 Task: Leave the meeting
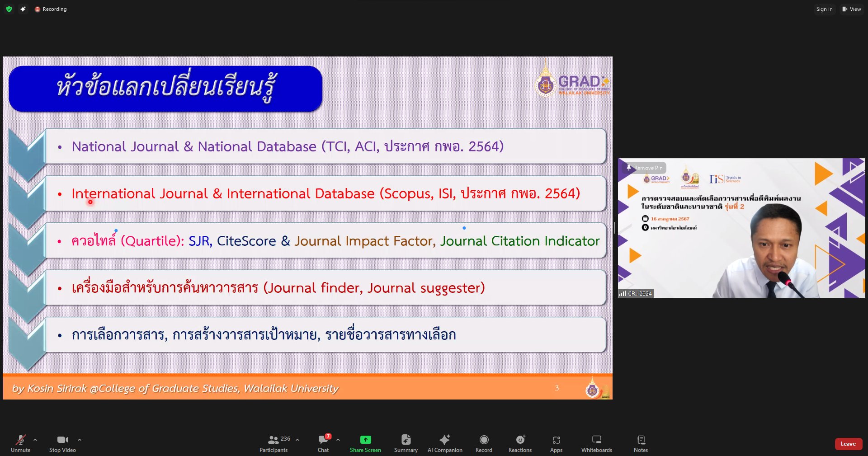tap(848, 444)
